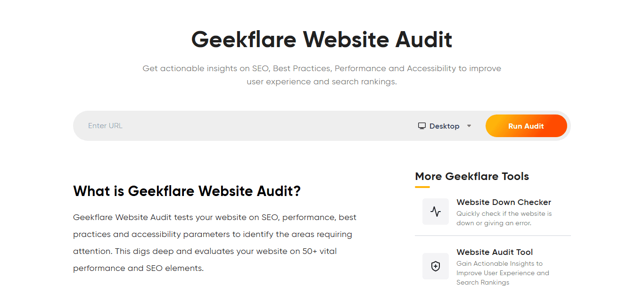The image size is (644, 286).
Task: Click the orange accent bar under More Geekflare Tools
Action: click(422, 187)
